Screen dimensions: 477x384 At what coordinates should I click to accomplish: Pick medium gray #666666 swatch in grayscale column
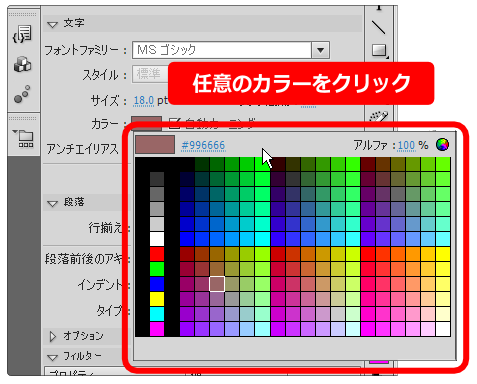click(x=157, y=194)
